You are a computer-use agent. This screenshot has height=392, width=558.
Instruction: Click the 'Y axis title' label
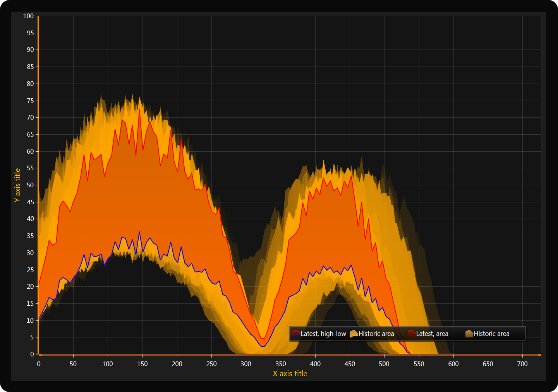[17, 185]
